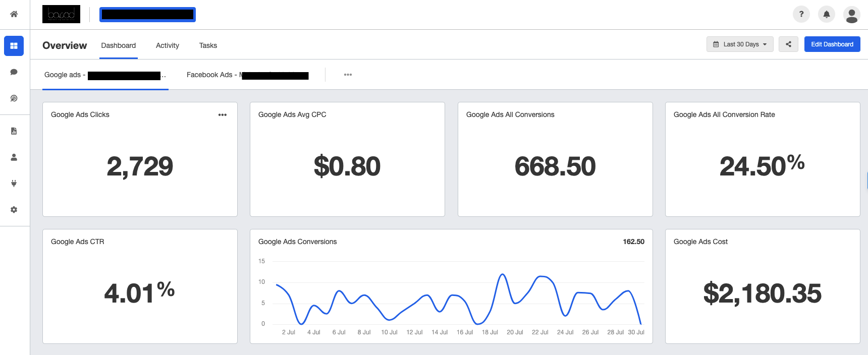Open the integrations plug icon in sidebar
868x355 pixels.
14,184
